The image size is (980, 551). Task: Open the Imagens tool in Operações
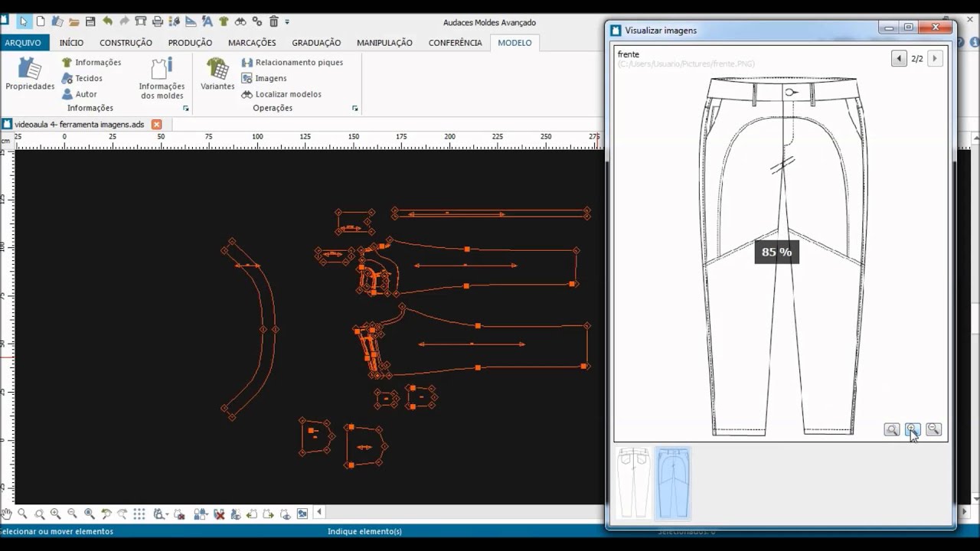coord(264,78)
